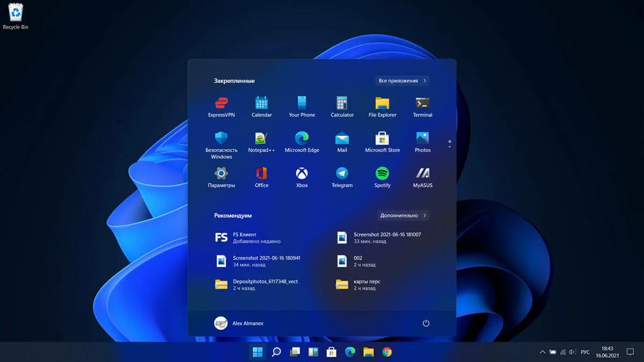Image resolution: width=644 pixels, height=362 pixels.
Task: Go to the second page of pinned apps
Action: pyautogui.click(x=450, y=146)
